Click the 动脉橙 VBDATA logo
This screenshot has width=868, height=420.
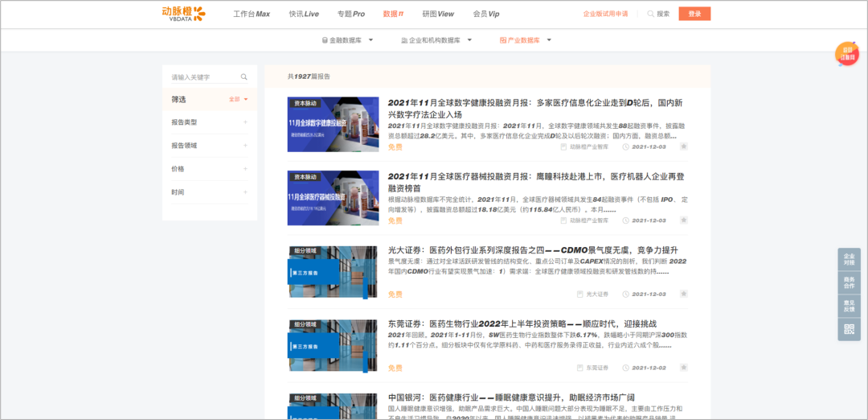(183, 14)
